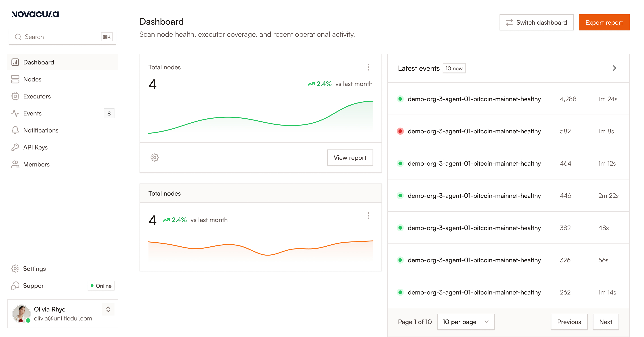
Task: Click event row with count 464
Action: 508,163
